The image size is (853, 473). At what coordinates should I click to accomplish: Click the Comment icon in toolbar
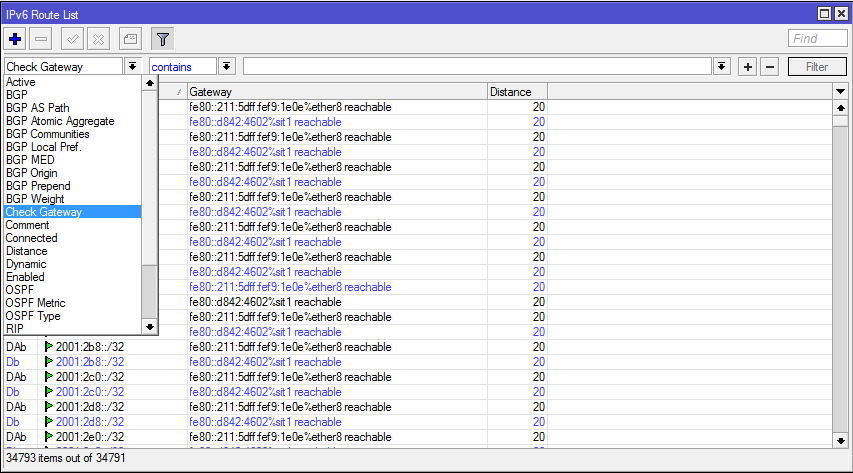(x=129, y=39)
